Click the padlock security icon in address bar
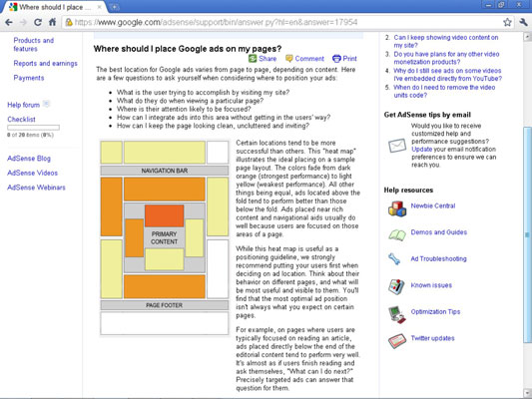 point(69,22)
